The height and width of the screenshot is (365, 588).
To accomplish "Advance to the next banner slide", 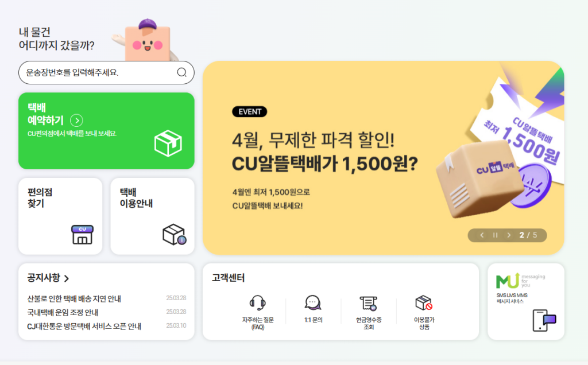I will pos(509,235).
